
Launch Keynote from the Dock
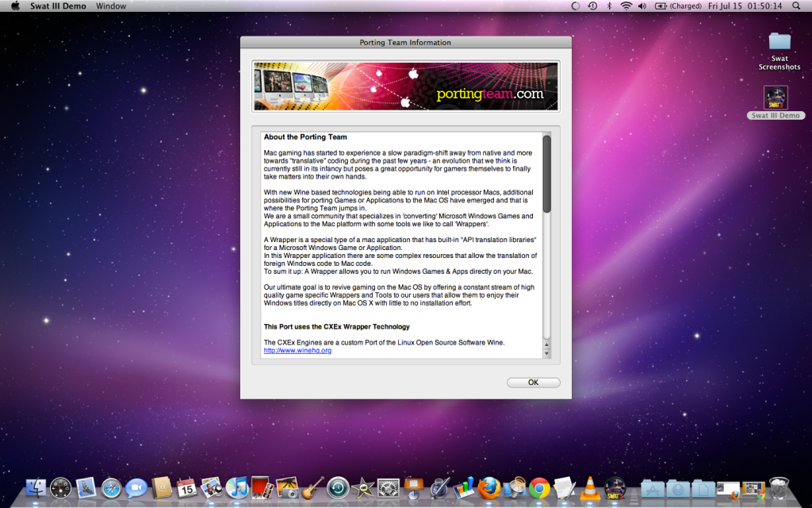click(x=413, y=488)
